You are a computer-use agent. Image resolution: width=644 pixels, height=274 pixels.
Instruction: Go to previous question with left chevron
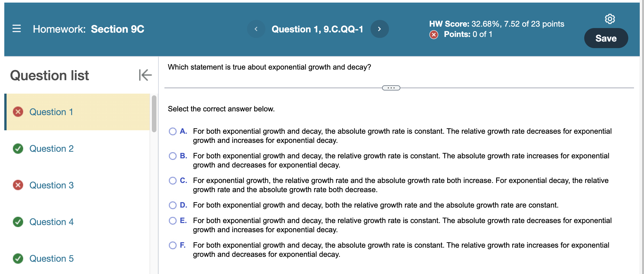click(256, 29)
